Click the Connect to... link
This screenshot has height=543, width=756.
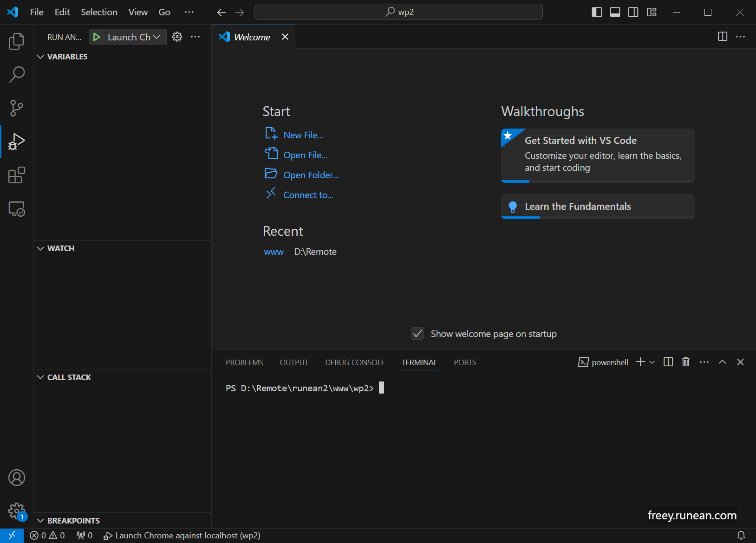coord(308,195)
